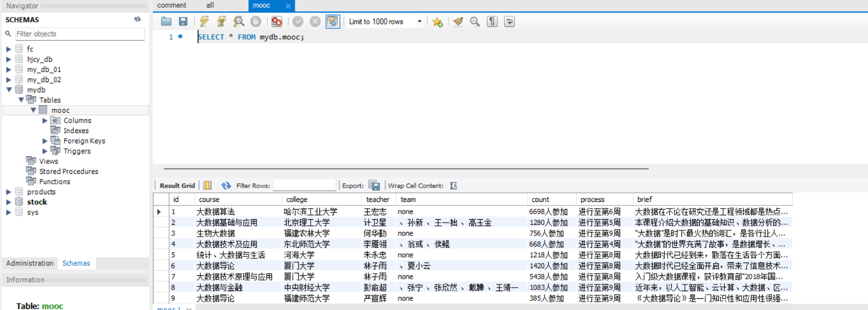Open find panel magnifier icon

(475, 21)
